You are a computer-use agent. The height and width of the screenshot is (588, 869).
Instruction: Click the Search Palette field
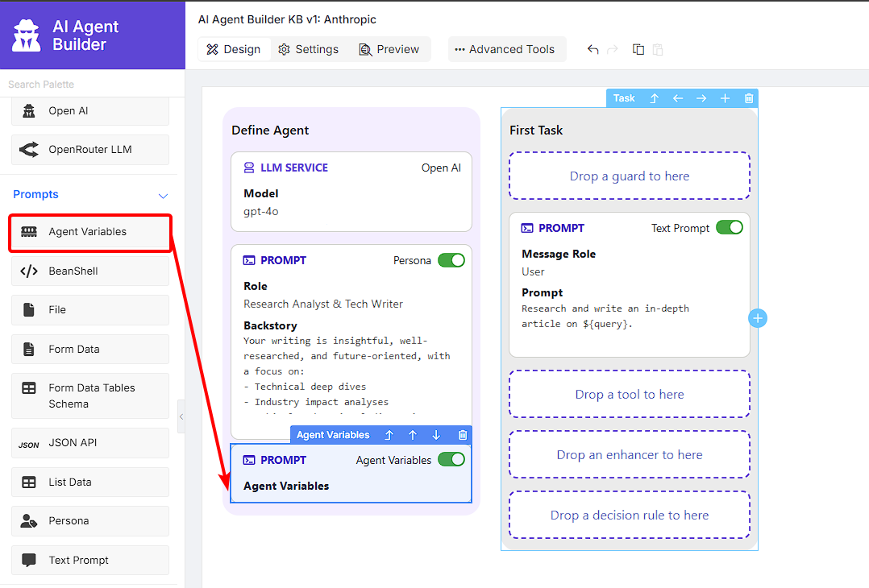point(92,84)
